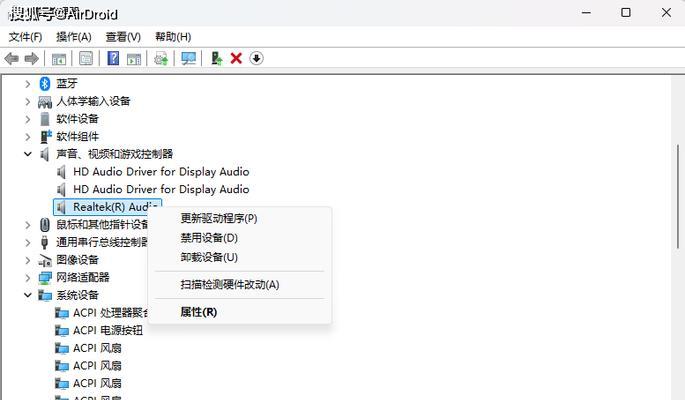Expand the 蓝牙 category

pos(28,83)
